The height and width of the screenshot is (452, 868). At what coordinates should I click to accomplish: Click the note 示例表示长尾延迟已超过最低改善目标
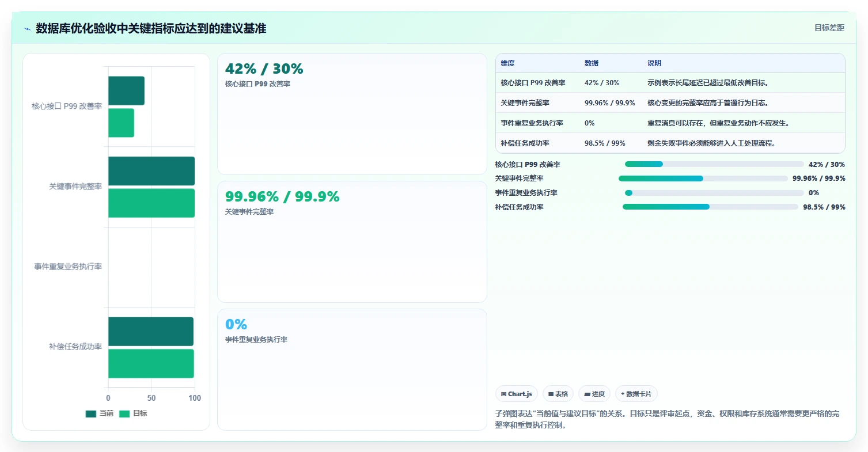tap(708, 83)
